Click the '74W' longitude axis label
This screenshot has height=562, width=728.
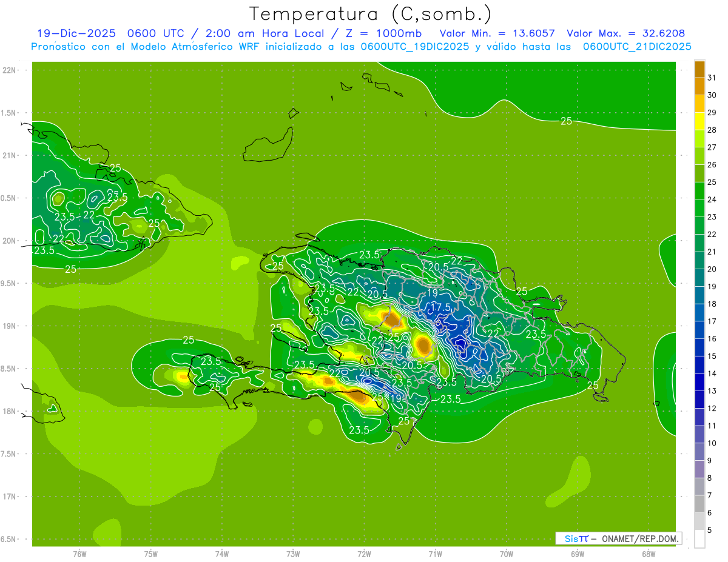[222, 554]
